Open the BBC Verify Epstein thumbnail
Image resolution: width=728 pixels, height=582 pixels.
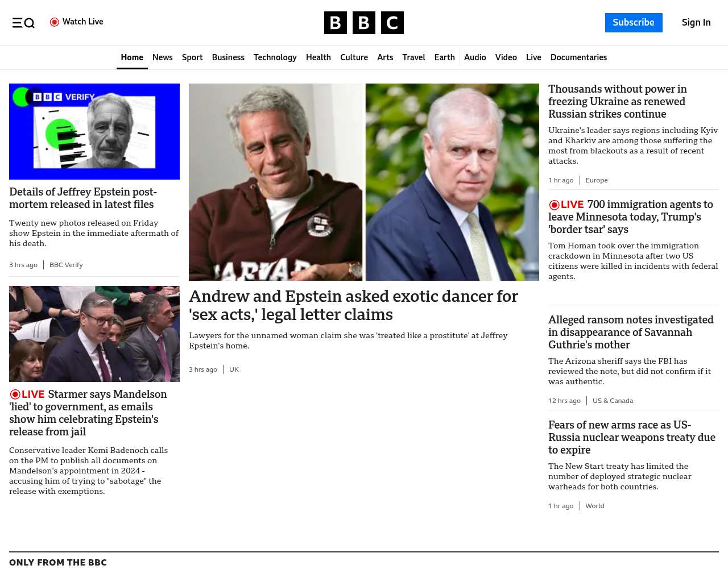click(x=94, y=131)
